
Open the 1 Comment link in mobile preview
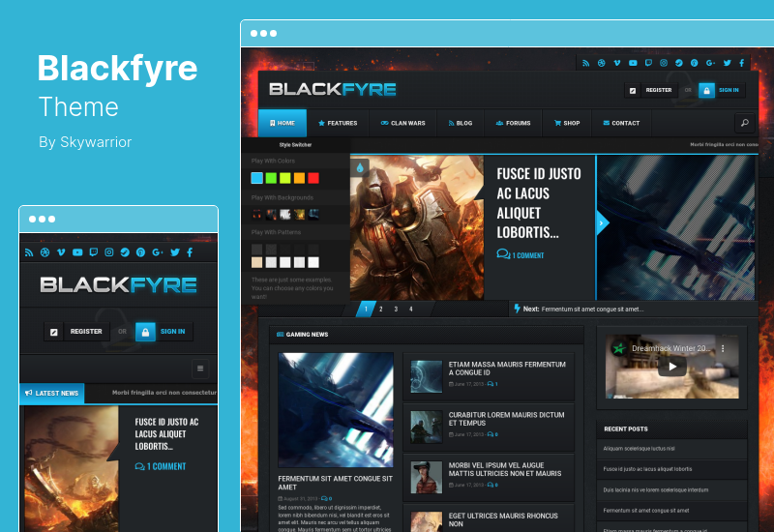[x=161, y=466]
